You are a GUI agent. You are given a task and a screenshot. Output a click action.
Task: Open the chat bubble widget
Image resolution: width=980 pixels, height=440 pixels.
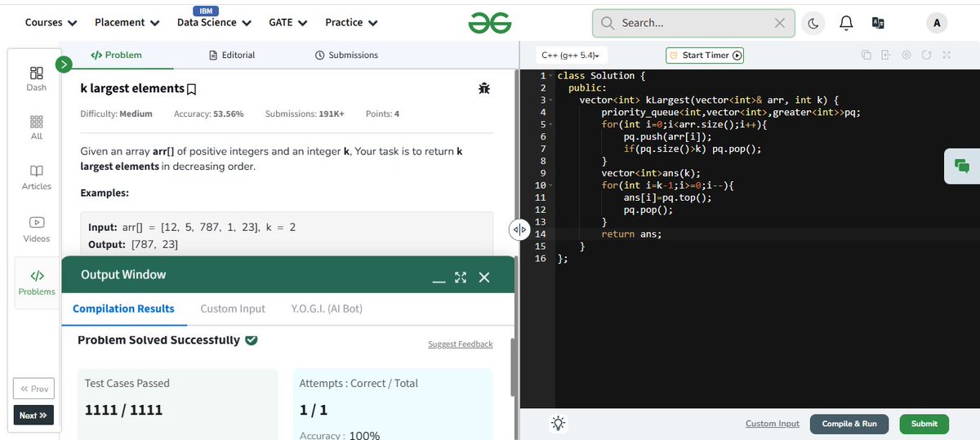pyautogui.click(x=962, y=166)
